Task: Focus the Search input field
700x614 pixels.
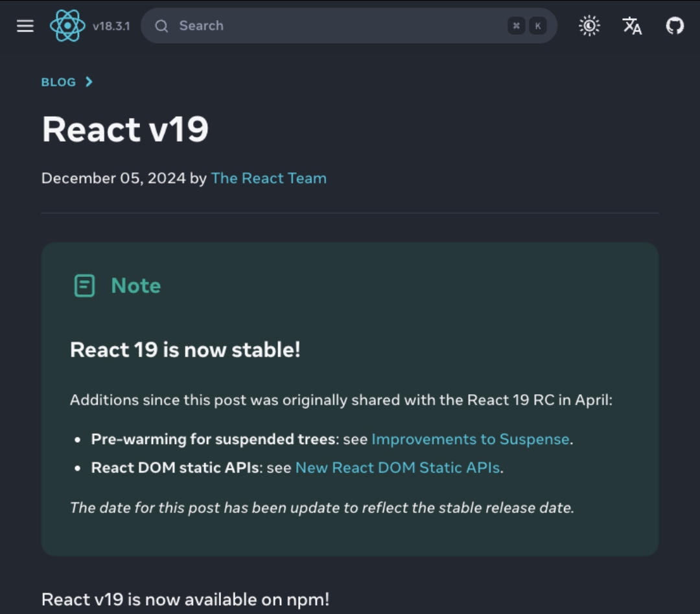Action: coord(349,26)
